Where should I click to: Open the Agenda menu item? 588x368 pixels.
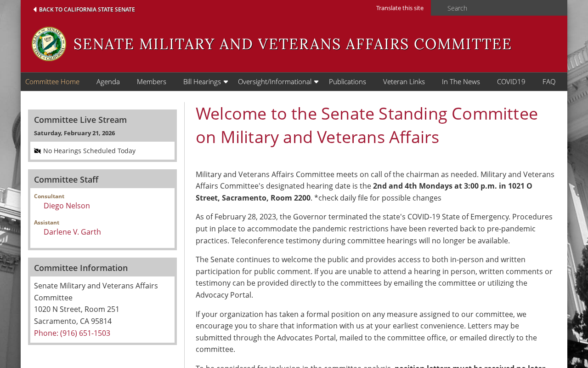(108, 82)
